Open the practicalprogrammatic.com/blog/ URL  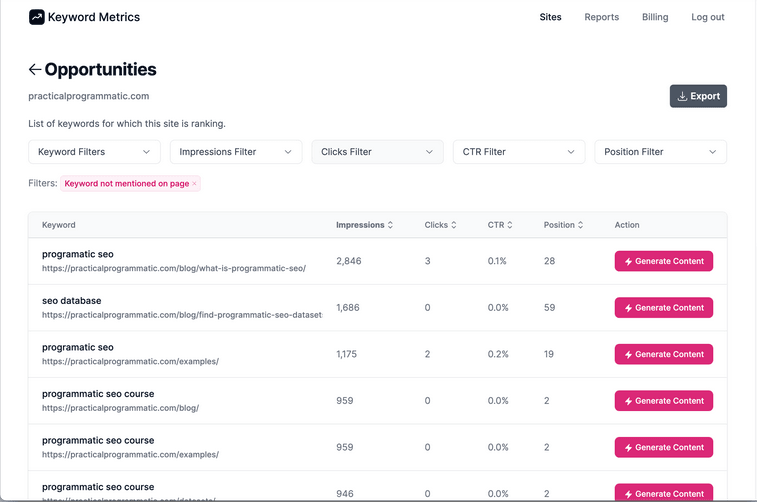120,408
